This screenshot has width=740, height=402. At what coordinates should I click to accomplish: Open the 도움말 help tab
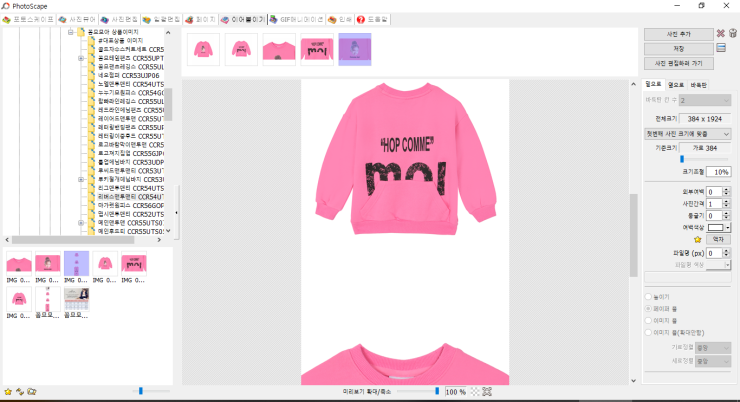372,19
